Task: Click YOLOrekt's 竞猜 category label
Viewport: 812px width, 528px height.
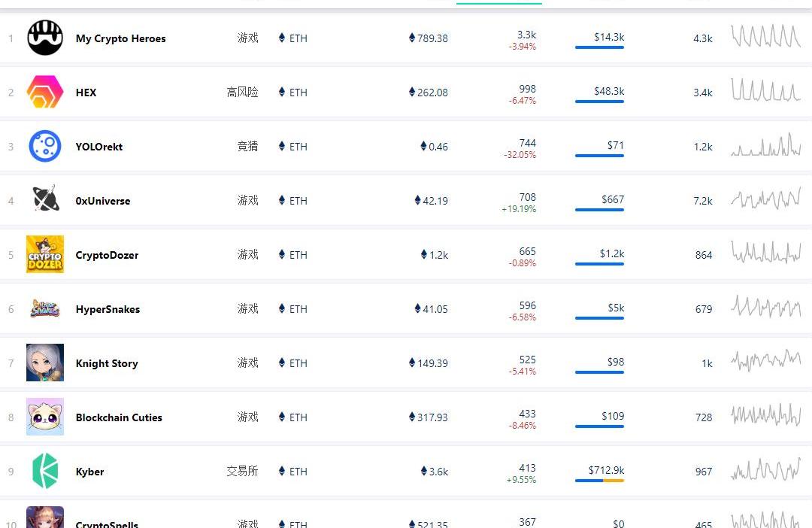Action: click(x=247, y=147)
